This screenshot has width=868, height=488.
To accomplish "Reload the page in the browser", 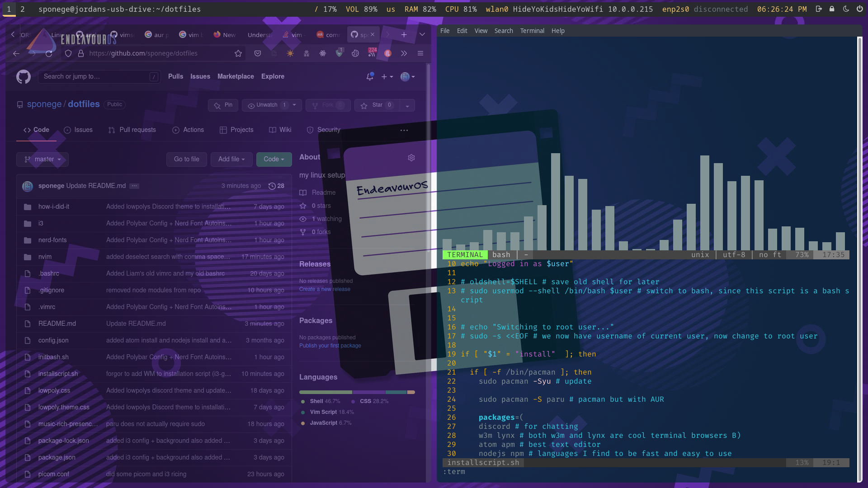I will pyautogui.click(x=49, y=53).
